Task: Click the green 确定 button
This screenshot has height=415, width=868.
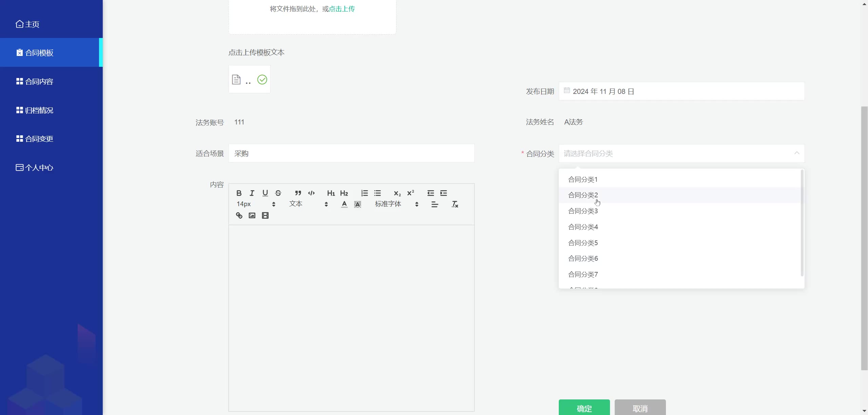Action: coord(584,408)
